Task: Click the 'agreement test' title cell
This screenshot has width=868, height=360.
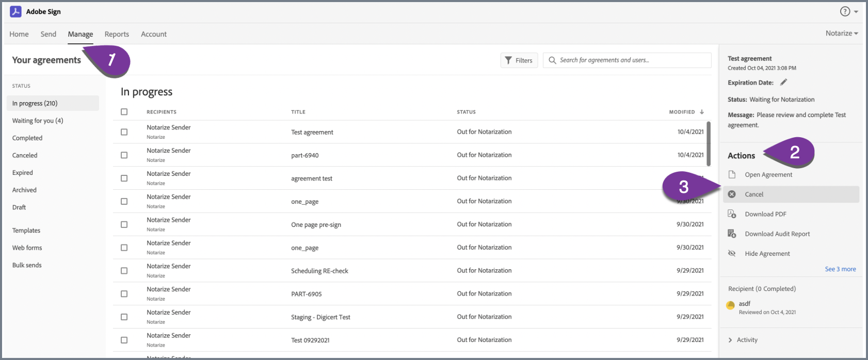Action: pyautogui.click(x=312, y=178)
